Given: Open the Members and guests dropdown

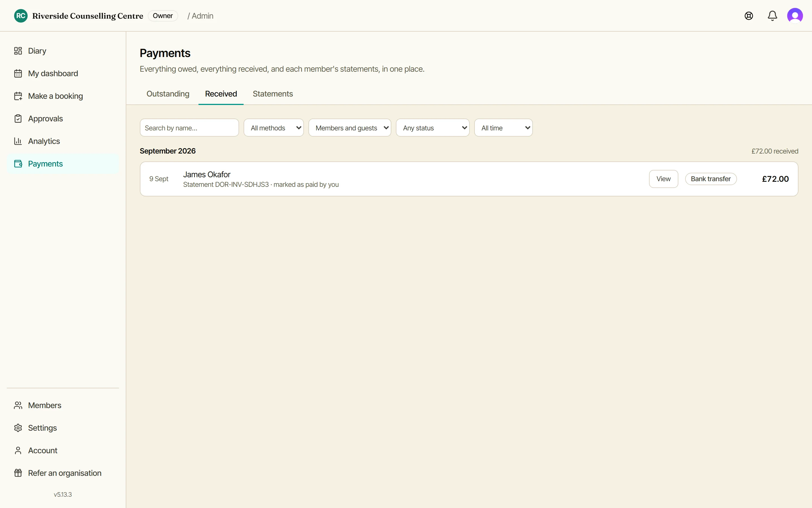Looking at the screenshot, I should 350,128.
